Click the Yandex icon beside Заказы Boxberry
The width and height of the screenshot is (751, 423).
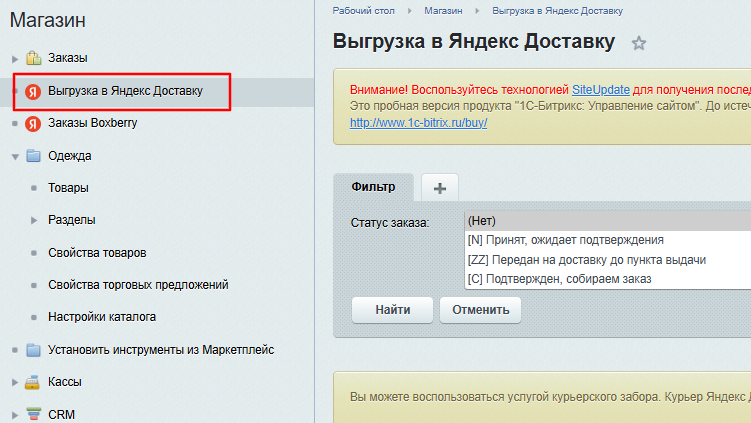tap(33, 124)
